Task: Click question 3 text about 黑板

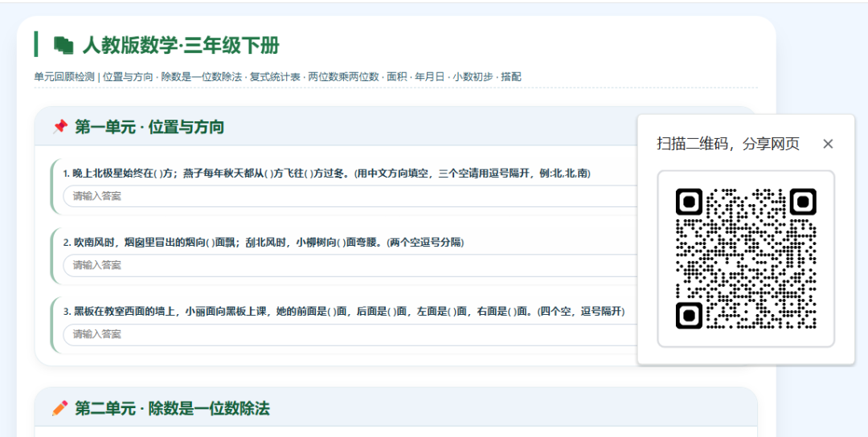Action: [344, 312]
